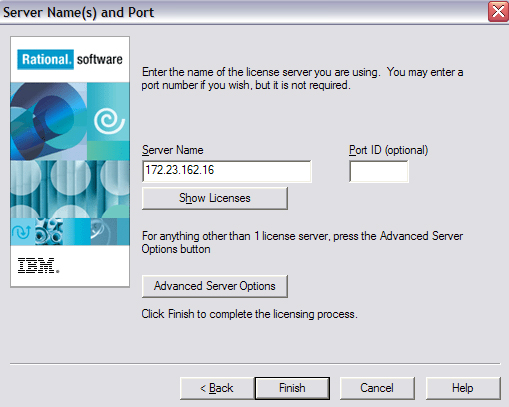This screenshot has height=407, width=509.
Task: Click the Show Licenses button
Action: 215,198
